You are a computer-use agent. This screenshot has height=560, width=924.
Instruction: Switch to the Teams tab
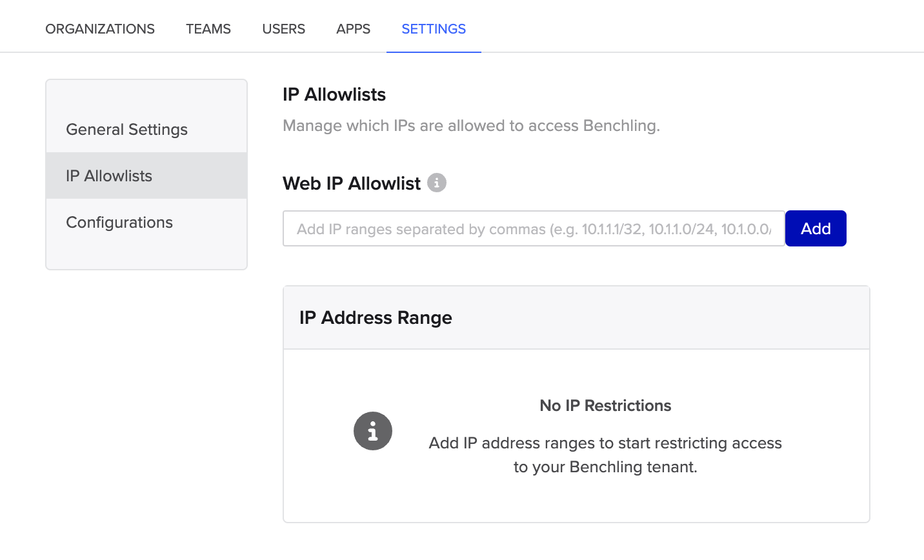[x=208, y=29]
